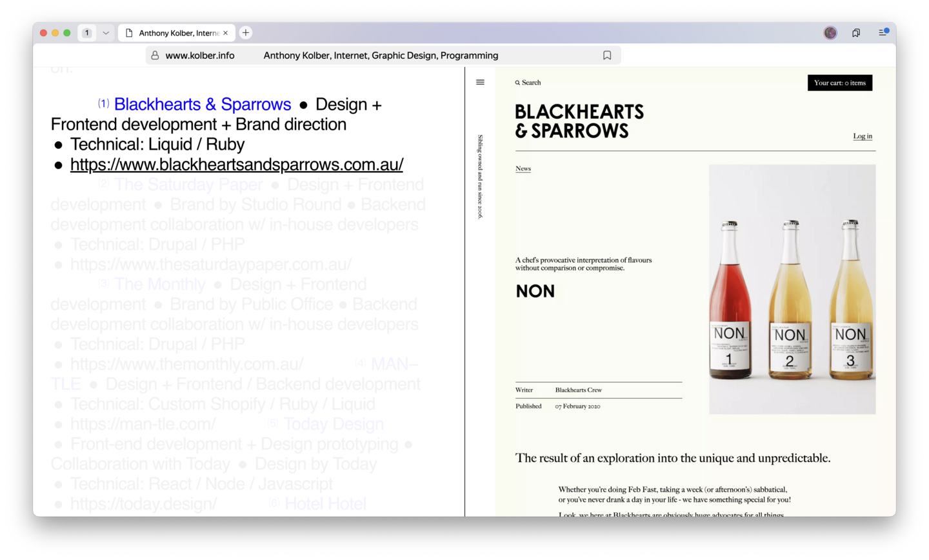Open the 'Your cart: 0 items' button
The image size is (929, 560).
pos(840,83)
